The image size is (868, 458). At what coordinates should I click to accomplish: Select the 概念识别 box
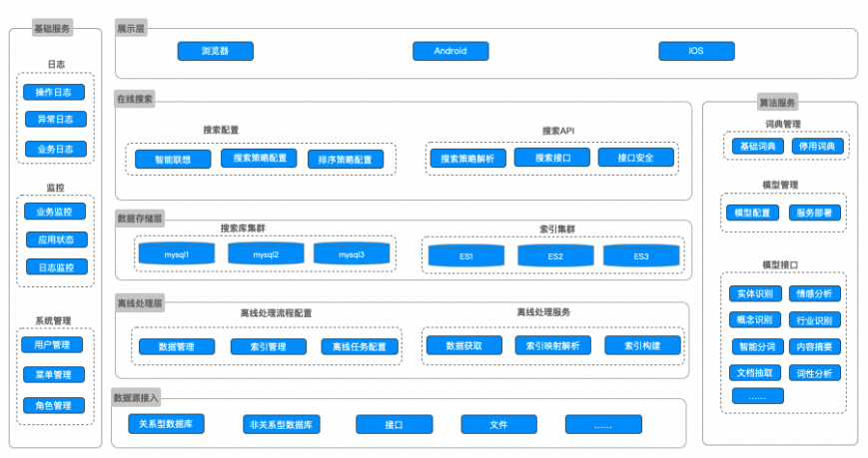coord(755,319)
